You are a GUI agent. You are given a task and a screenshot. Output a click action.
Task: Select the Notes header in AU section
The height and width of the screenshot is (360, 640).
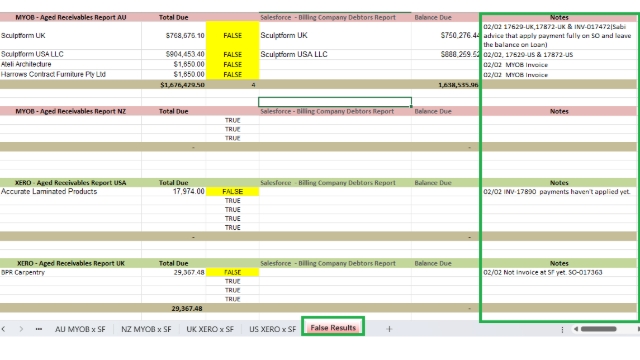(x=559, y=18)
